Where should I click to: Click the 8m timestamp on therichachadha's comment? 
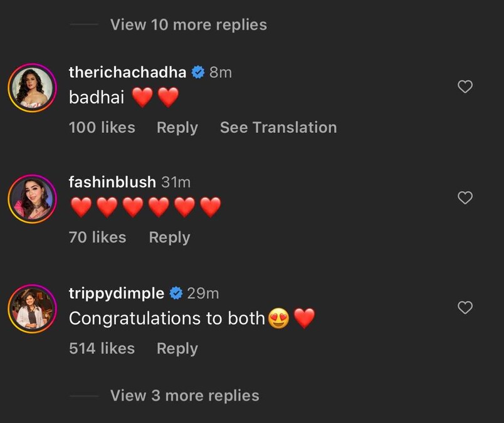[x=219, y=71]
